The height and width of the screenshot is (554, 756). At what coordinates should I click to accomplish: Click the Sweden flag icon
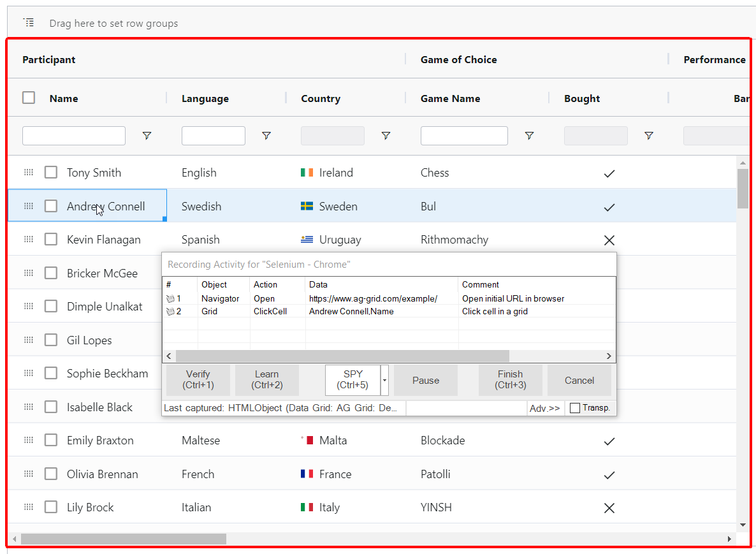click(x=309, y=206)
